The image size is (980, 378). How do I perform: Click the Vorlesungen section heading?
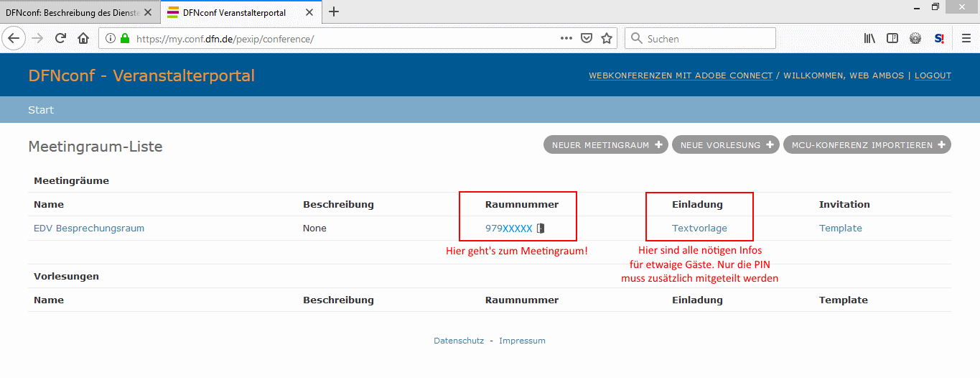pyautogui.click(x=66, y=276)
